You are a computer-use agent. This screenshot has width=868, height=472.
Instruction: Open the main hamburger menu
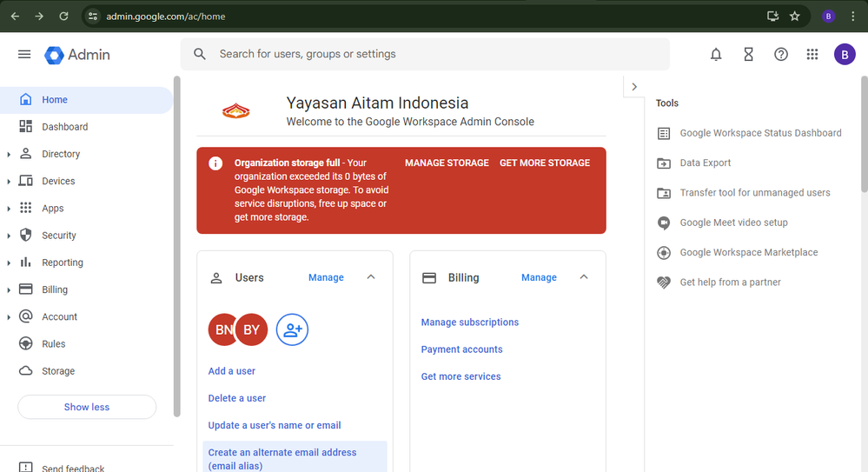click(24, 54)
